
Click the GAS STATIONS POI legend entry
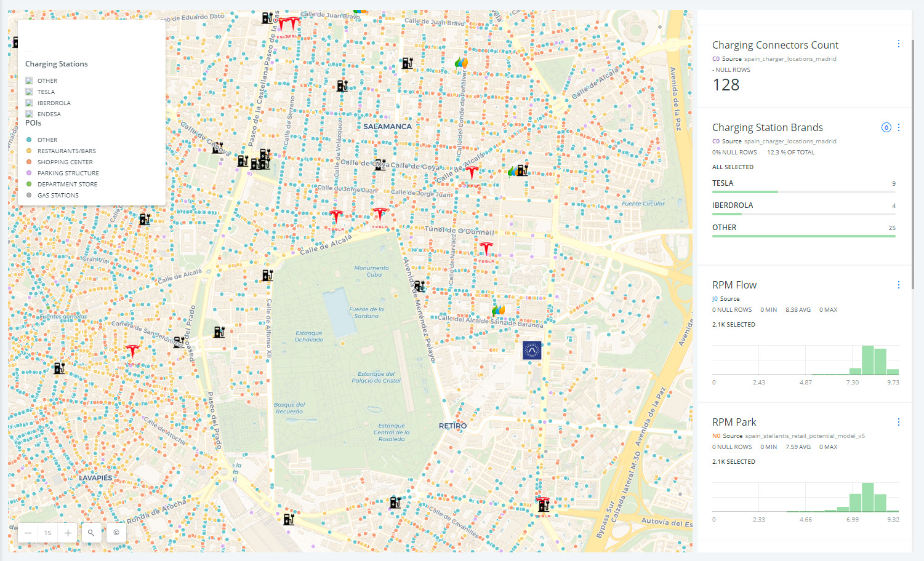[28, 195]
